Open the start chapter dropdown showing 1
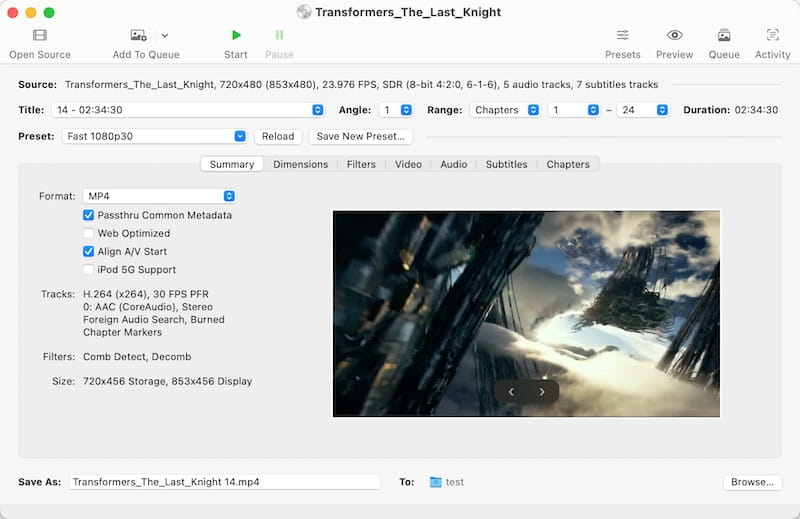This screenshot has height=519, width=800. click(574, 110)
